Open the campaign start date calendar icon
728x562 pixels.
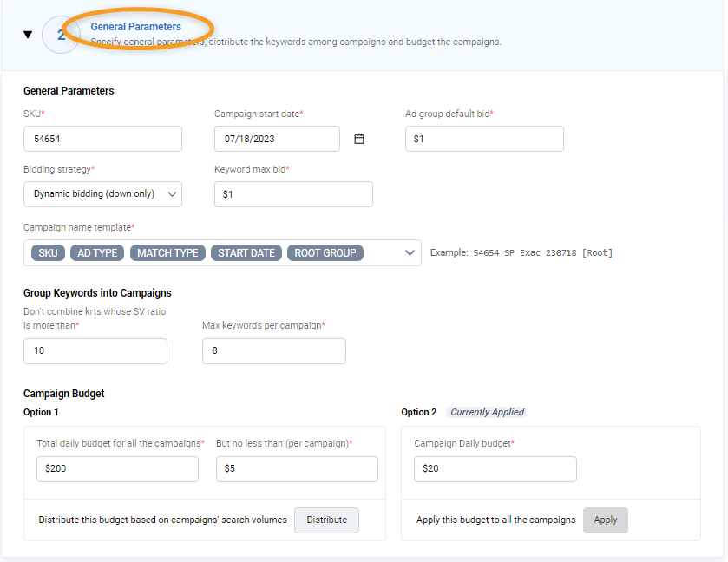tap(359, 139)
